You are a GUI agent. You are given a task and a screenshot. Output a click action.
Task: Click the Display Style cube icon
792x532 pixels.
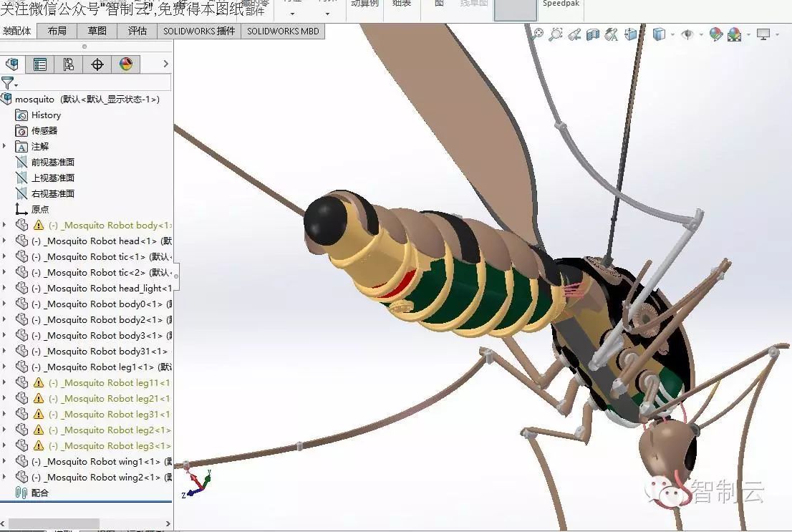659,34
